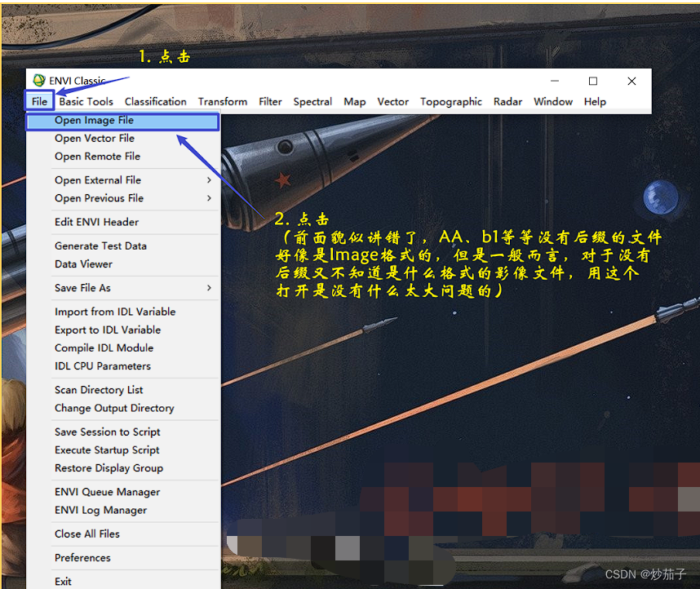
Task: Open the File menu
Action: (x=39, y=101)
